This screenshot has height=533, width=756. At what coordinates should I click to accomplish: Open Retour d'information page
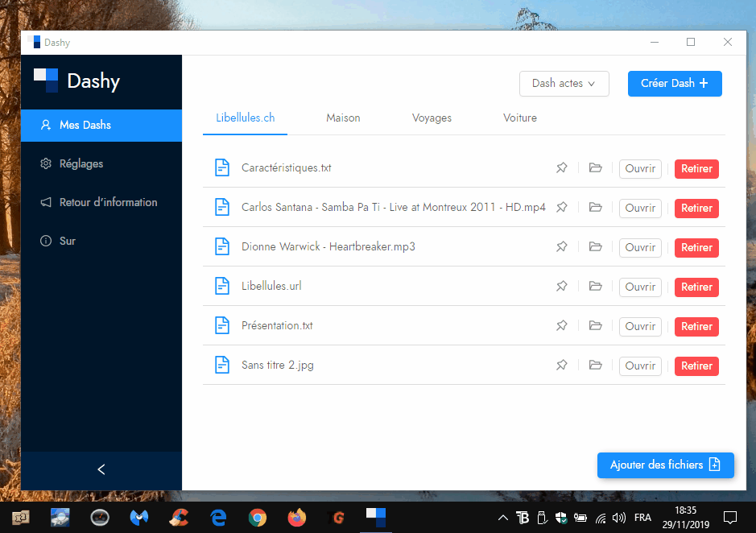click(101, 202)
